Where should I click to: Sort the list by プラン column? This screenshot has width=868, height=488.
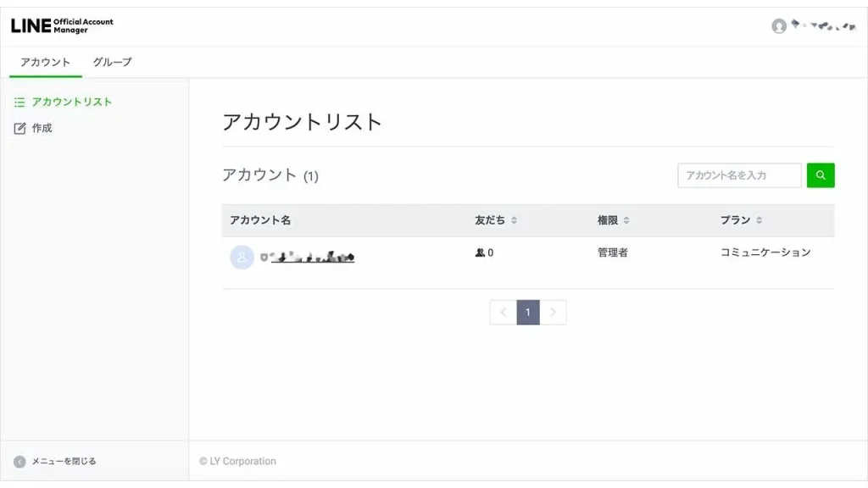759,220
